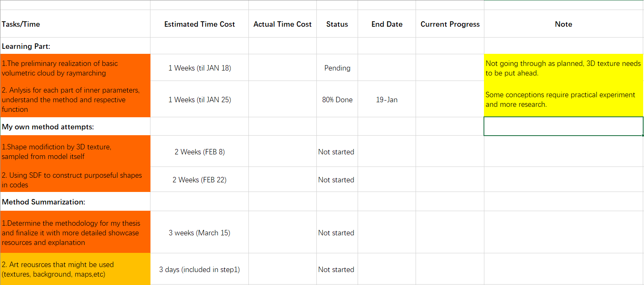Select the yellow note about 3D texture
The width and height of the screenshot is (644, 285).
[x=564, y=68]
